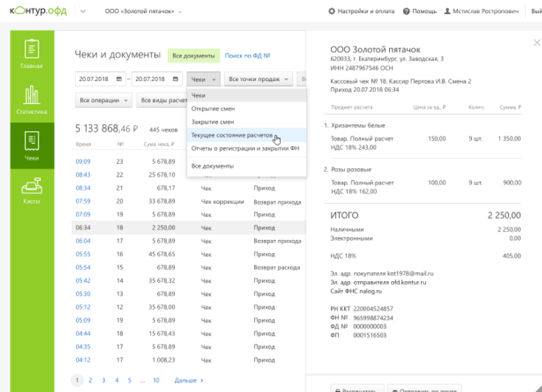Open the Все операции filter dropdown
The image size is (542, 392).
[103, 100]
